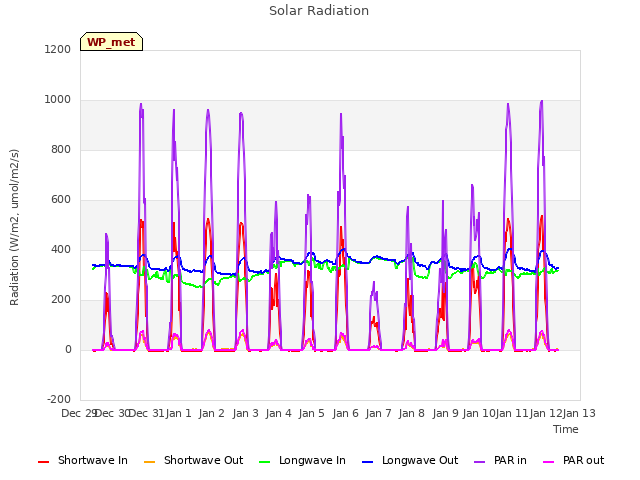The image size is (640, 480).
Task: Click the 800 y-axis tick label
Action: pos(61,149)
